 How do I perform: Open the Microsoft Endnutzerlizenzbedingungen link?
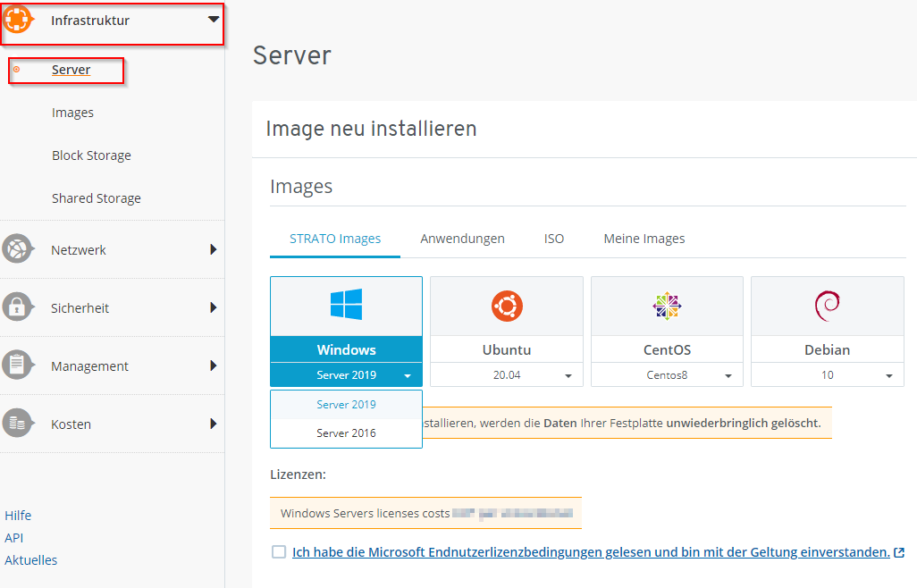coord(592,551)
